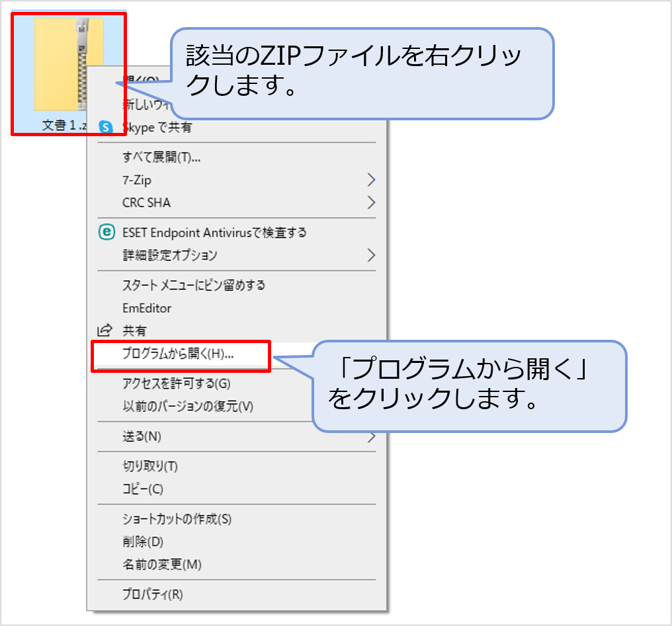Click コピー(C) in context menu

tap(143, 489)
